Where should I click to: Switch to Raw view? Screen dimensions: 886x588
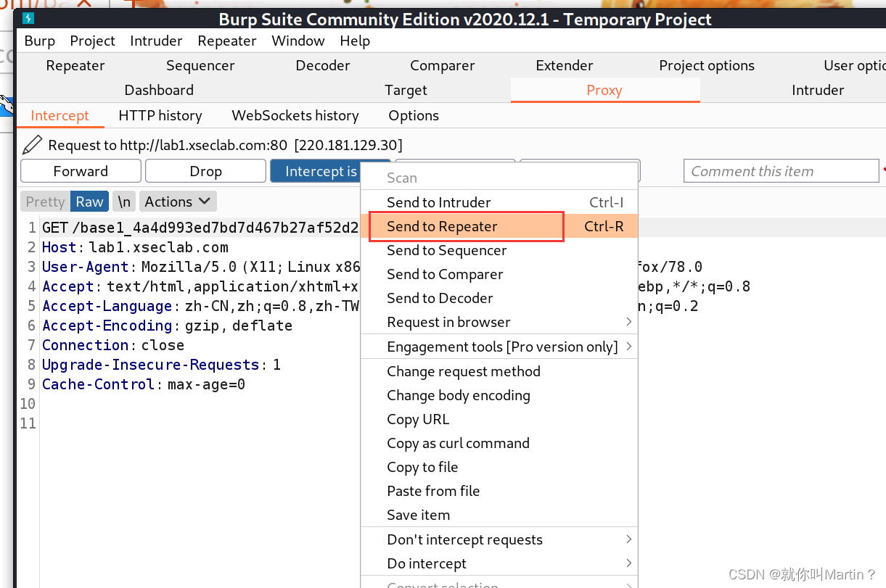90,202
